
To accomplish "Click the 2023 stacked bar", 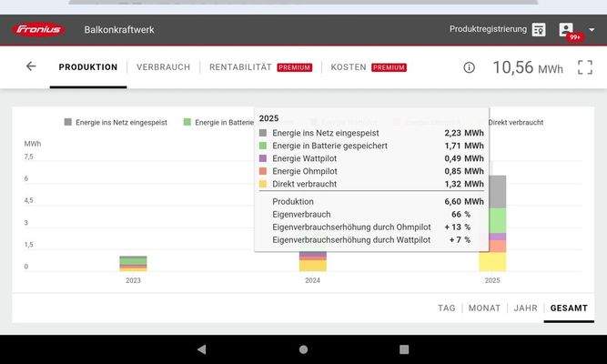I will coord(133,263).
